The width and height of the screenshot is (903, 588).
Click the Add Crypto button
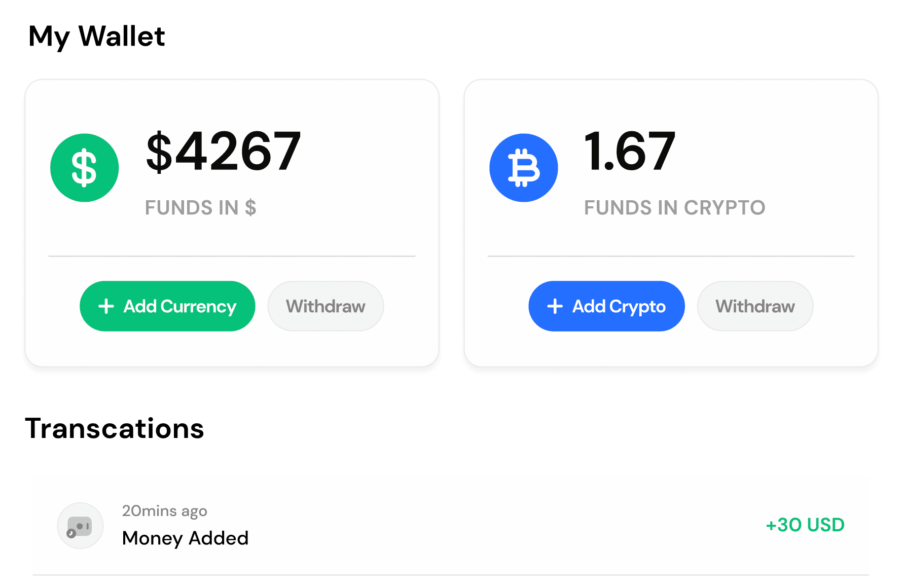(606, 306)
